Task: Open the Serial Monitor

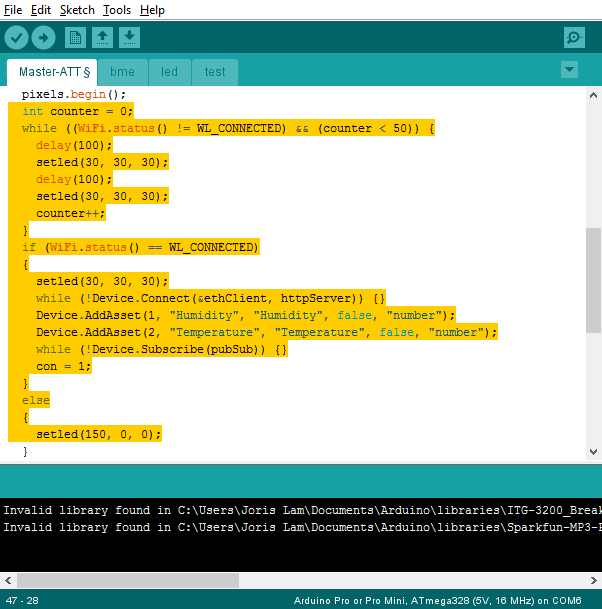Action: [574, 38]
